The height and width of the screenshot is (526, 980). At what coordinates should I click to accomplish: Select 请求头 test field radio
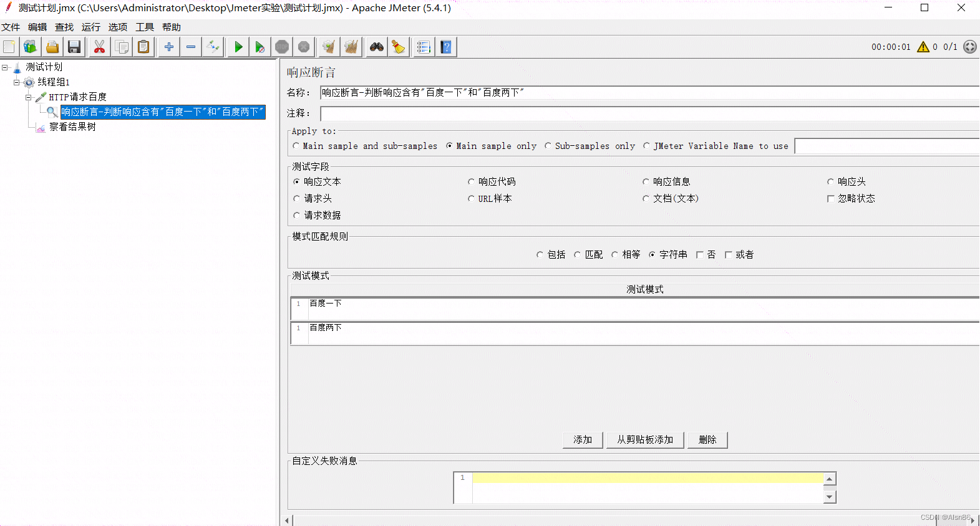click(297, 199)
